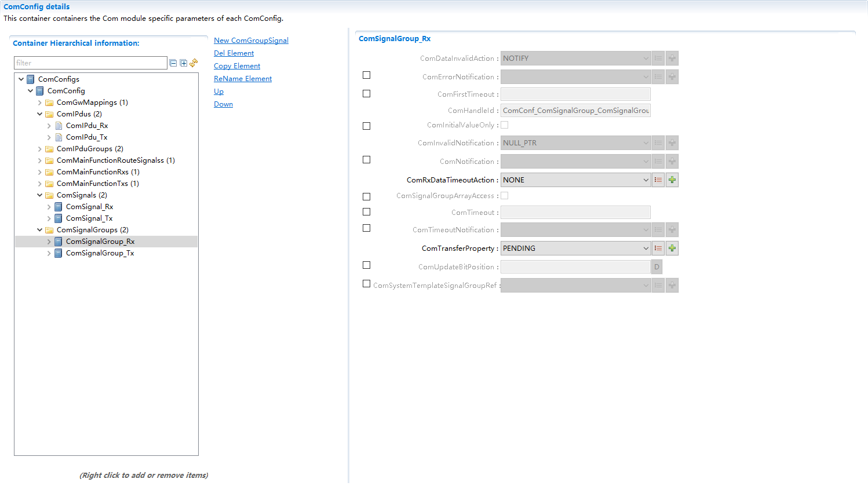
Task: Collapse the ComSignals folder node
Action: (40, 195)
